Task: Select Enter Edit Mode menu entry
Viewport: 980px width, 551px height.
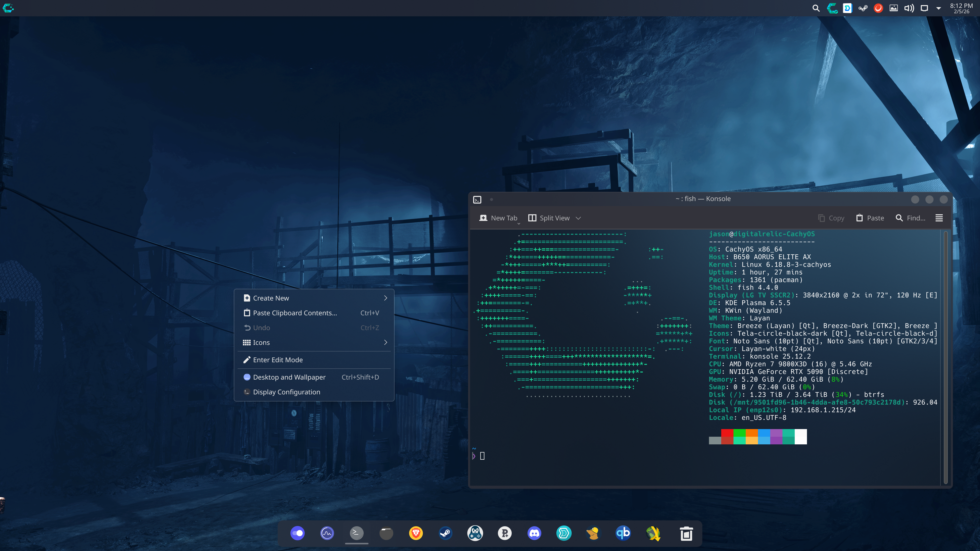Action: coord(278,360)
